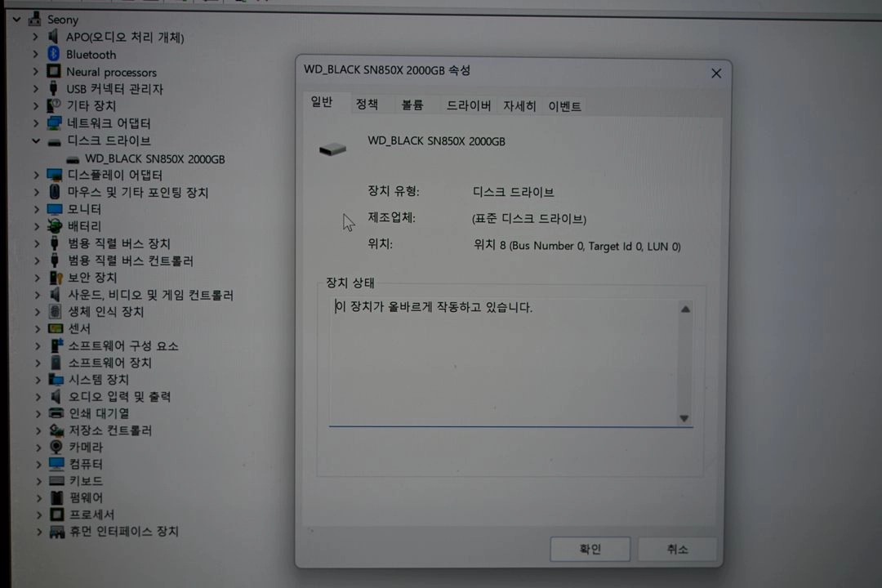Viewport: 882px width, 588px height.
Task: Collapse the Seony root node
Action: [x=16, y=19]
